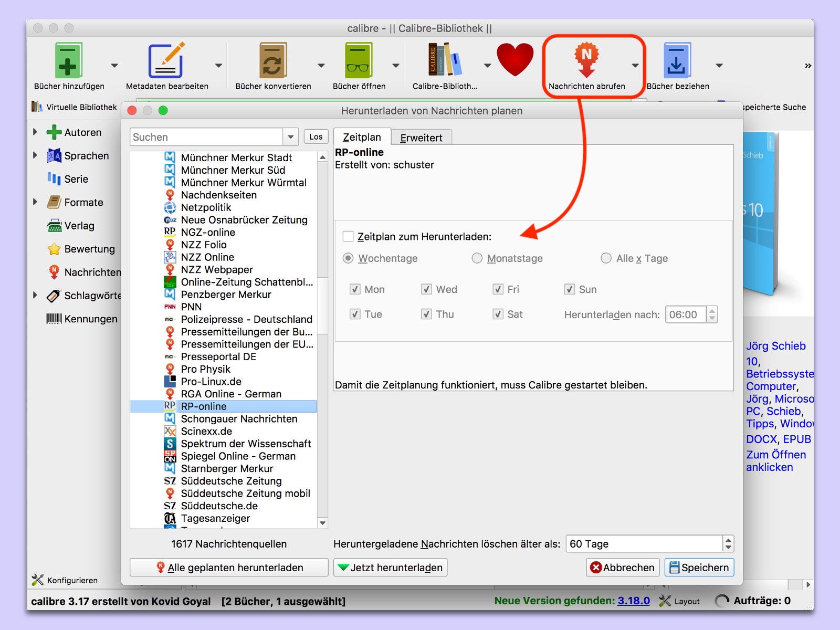The height and width of the screenshot is (630, 840).
Task: Click into the Suchen search field
Action: [207, 137]
